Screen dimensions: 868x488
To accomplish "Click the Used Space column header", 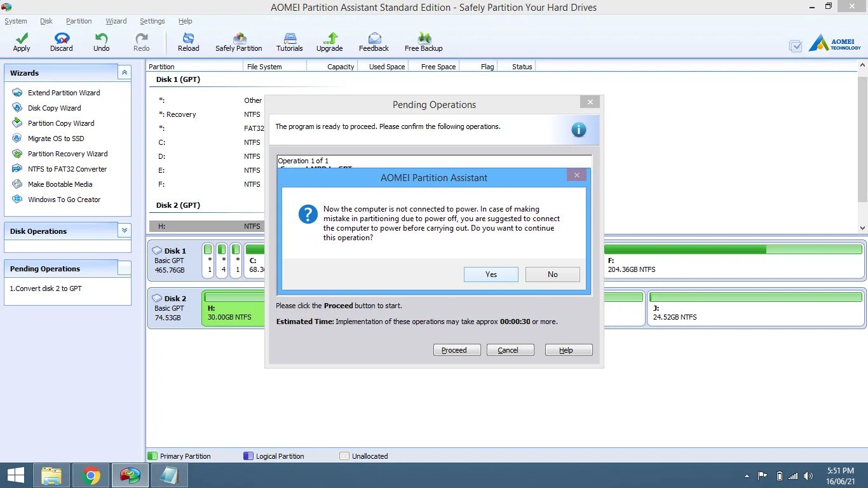I will pos(383,66).
